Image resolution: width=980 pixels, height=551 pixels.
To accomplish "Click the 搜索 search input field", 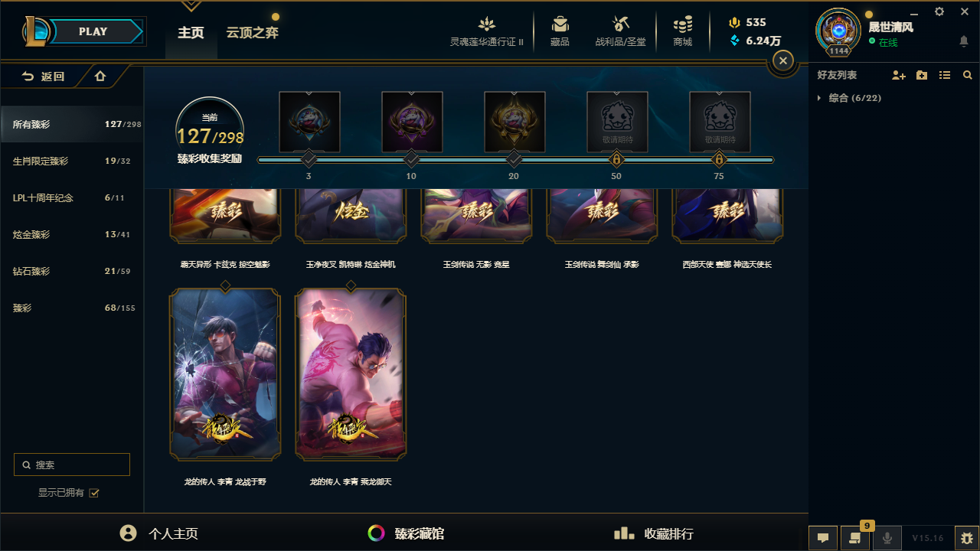I will click(x=72, y=465).
